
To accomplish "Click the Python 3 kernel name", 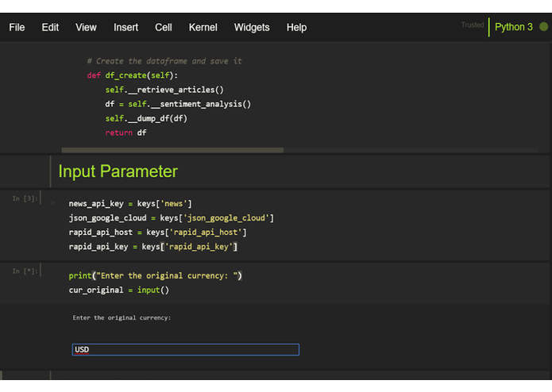I will [x=514, y=27].
